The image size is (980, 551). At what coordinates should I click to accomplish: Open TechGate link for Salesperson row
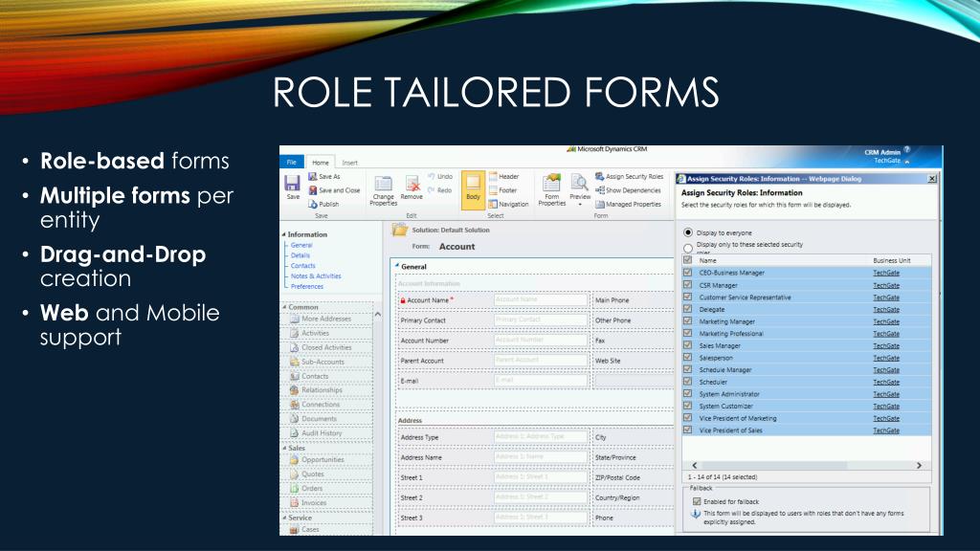click(885, 358)
